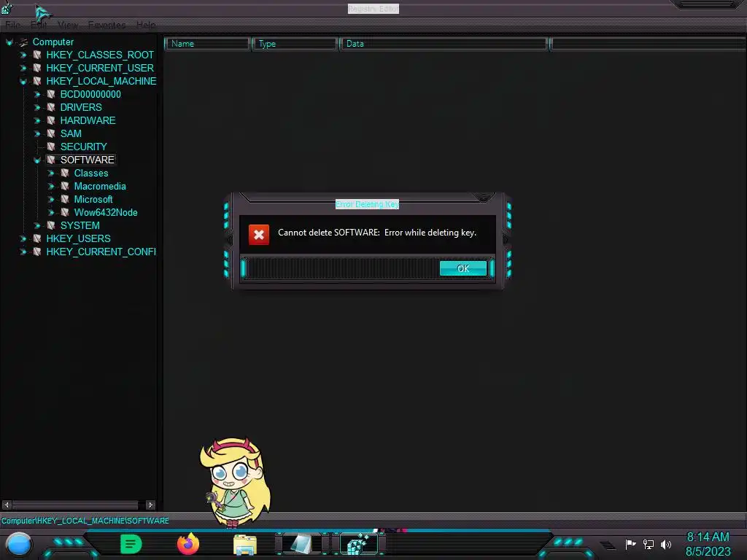Expand the HKEY_USERS arrow

click(23, 238)
